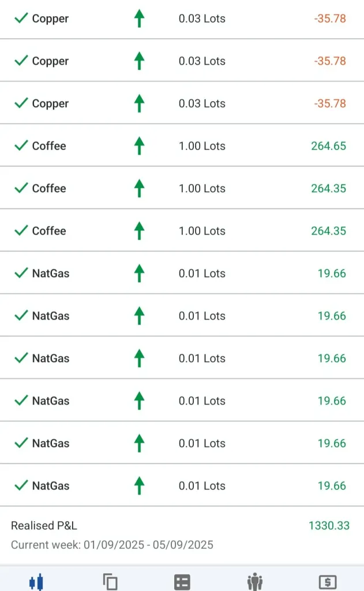Click the Current week date range text
Image resolution: width=364 pixels, height=591 pixels.
(112, 545)
